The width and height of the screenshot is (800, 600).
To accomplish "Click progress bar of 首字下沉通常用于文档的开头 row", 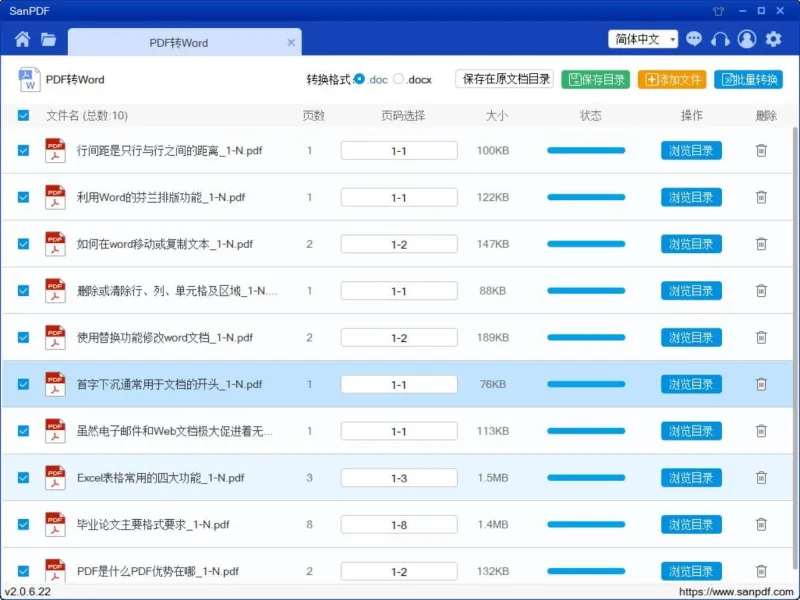I will pyautogui.click(x=586, y=384).
